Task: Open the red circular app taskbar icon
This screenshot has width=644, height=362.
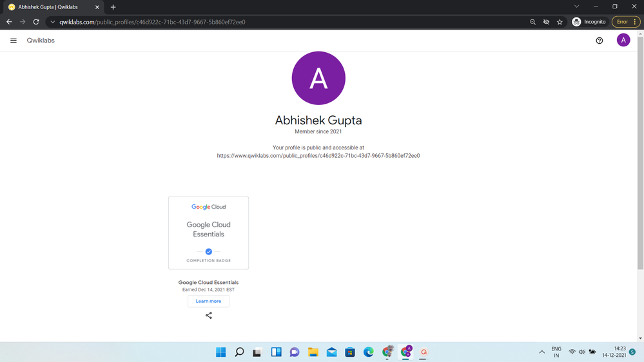Action: (424, 352)
